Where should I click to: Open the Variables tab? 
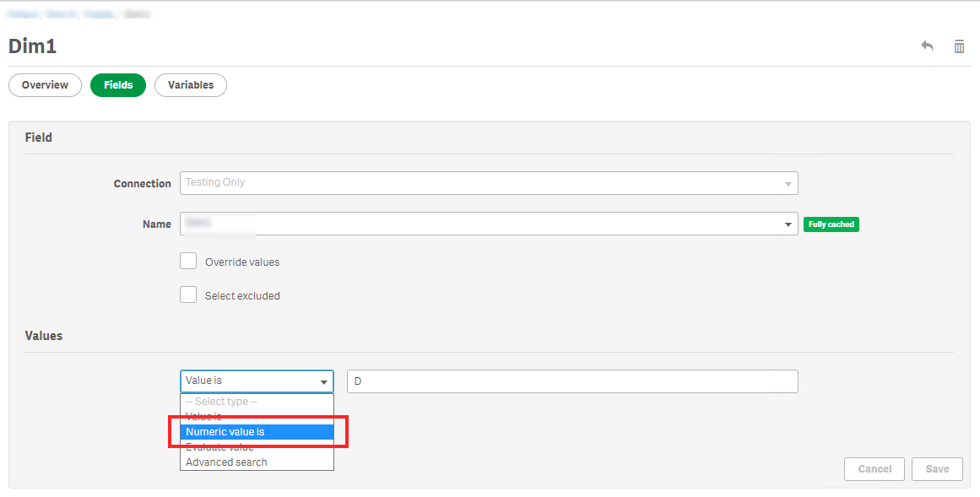click(x=191, y=85)
